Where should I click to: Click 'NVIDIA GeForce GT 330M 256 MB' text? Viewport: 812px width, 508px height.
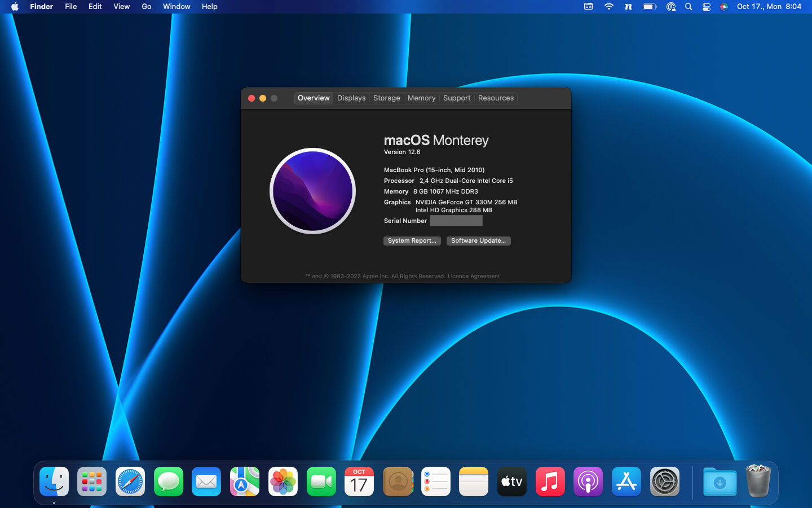[466, 202]
